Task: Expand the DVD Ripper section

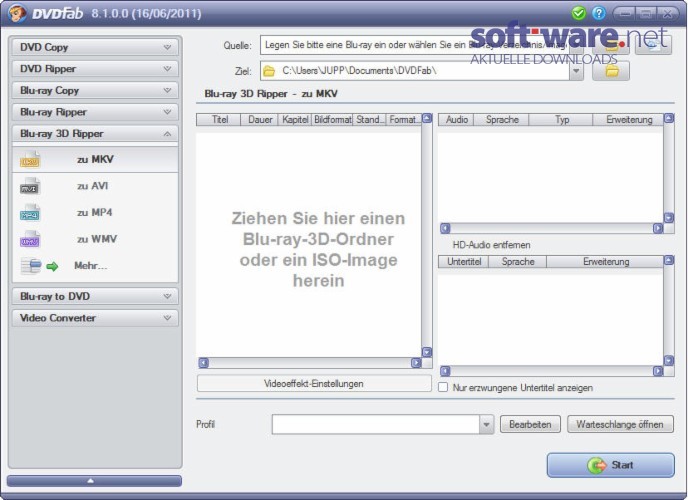Action: [x=95, y=69]
